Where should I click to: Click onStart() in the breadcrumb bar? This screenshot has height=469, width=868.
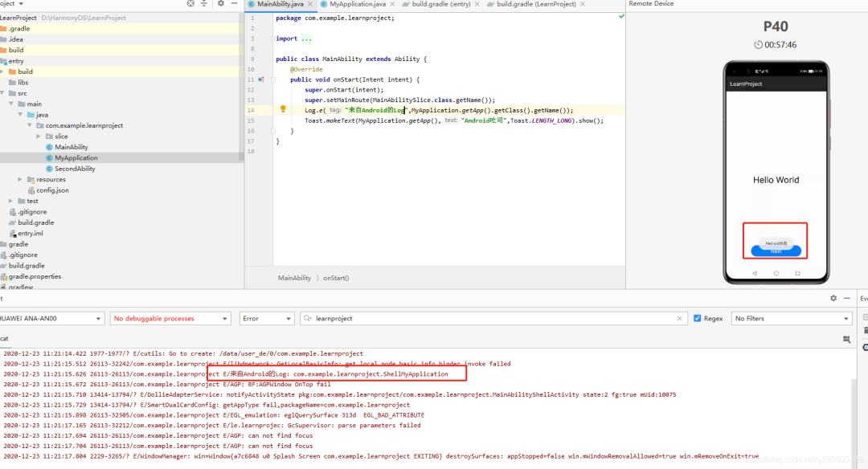(336, 278)
